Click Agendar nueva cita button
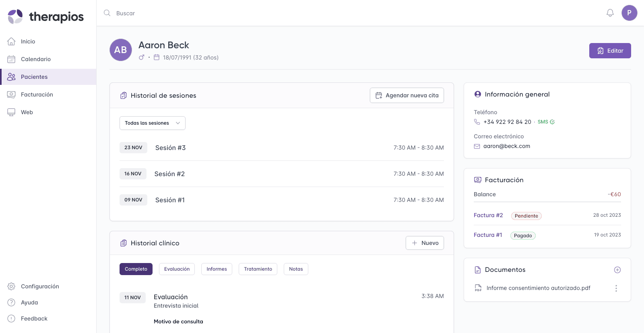Screen dimensions: 644x333 [x=407, y=95]
